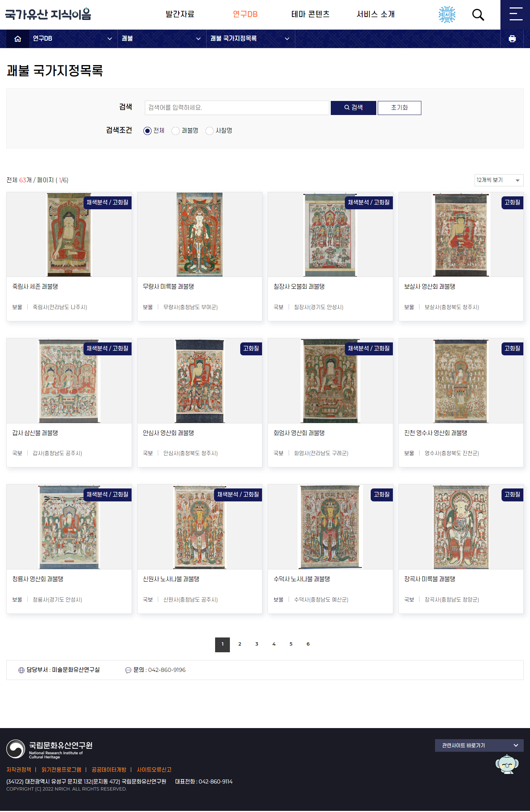Click the 국가유산 지식이음 logo
The image size is (530, 812).
48,14
